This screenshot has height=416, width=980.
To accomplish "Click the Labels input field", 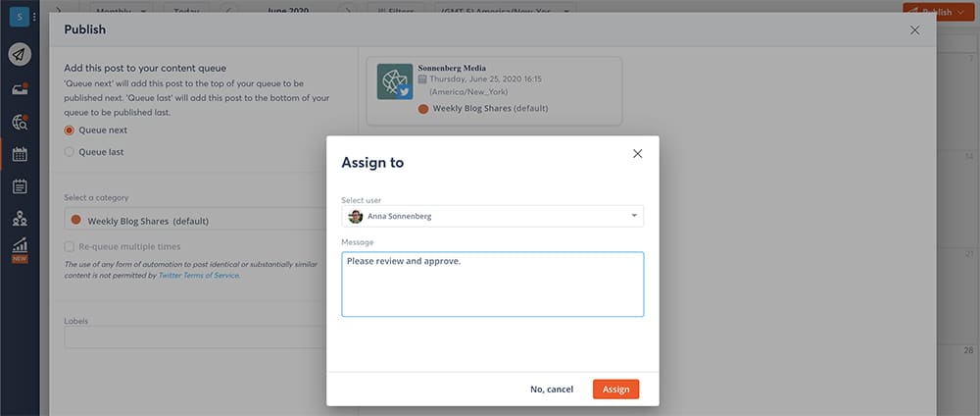I will (196, 338).
